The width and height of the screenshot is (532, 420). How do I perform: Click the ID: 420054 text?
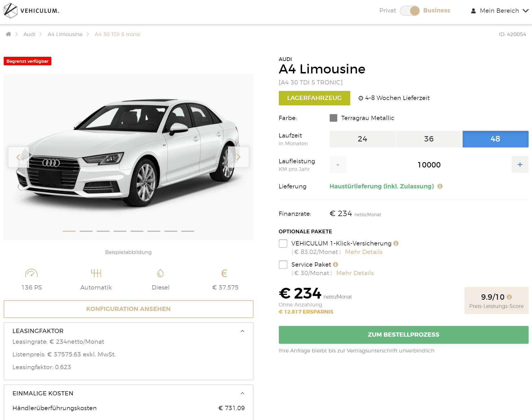click(512, 34)
